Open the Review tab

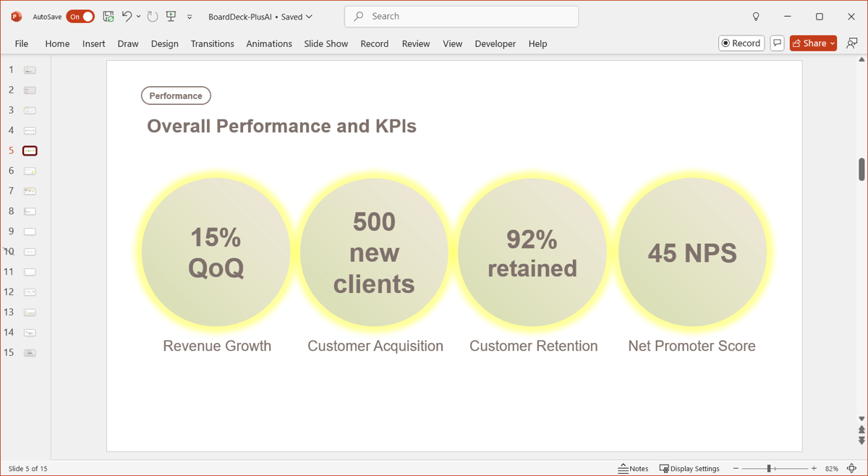416,43
